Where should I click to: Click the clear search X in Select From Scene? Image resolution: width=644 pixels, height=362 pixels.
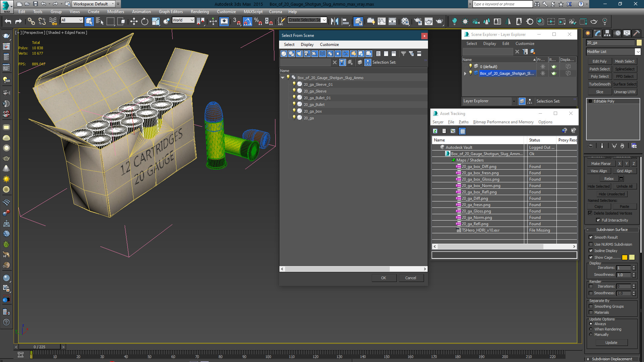tap(334, 62)
